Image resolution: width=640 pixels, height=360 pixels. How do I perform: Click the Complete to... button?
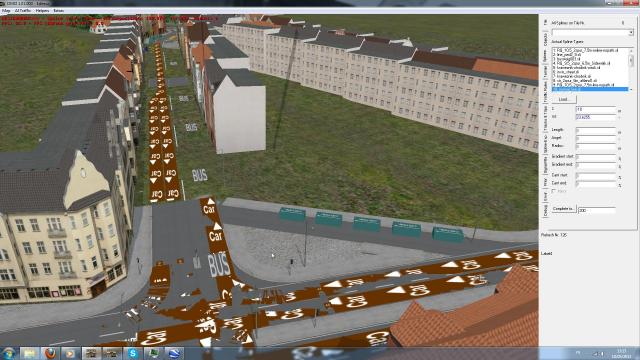564,209
